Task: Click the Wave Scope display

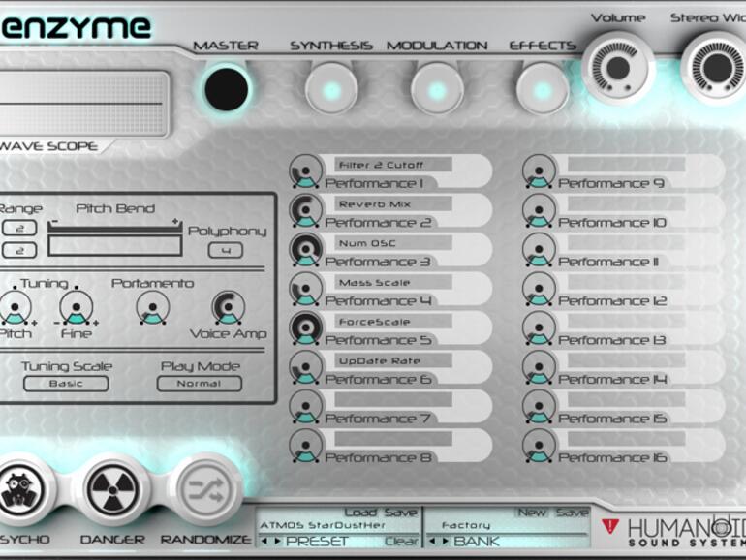Action: pyautogui.click(x=83, y=104)
